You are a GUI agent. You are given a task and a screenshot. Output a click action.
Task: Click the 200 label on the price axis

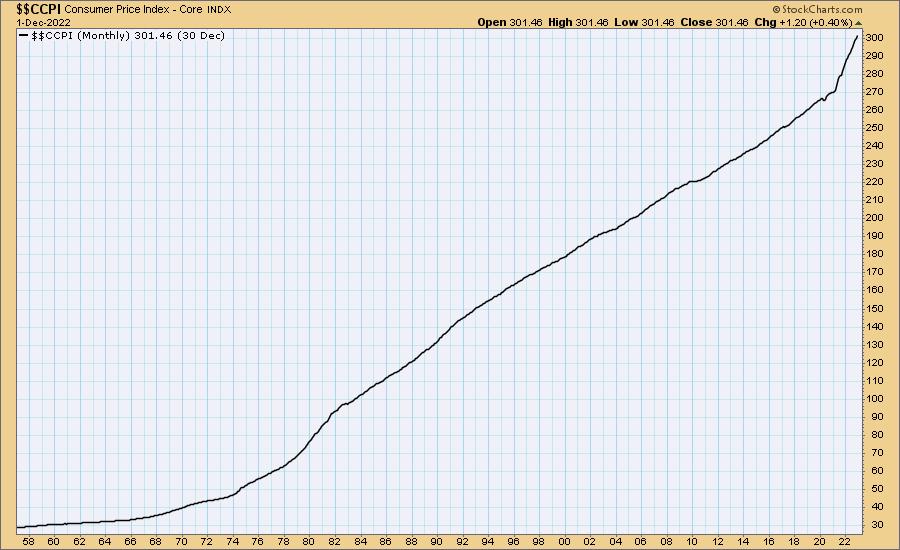(x=875, y=218)
